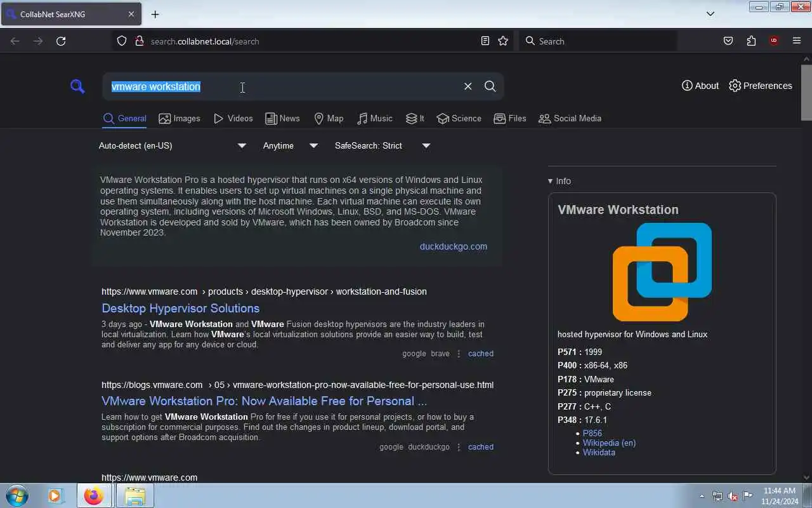The height and width of the screenshot is (508, 812).
Task: Open cached link for blogs.vmware.com result
Action: pyautogui.click(x=481, y=447)
